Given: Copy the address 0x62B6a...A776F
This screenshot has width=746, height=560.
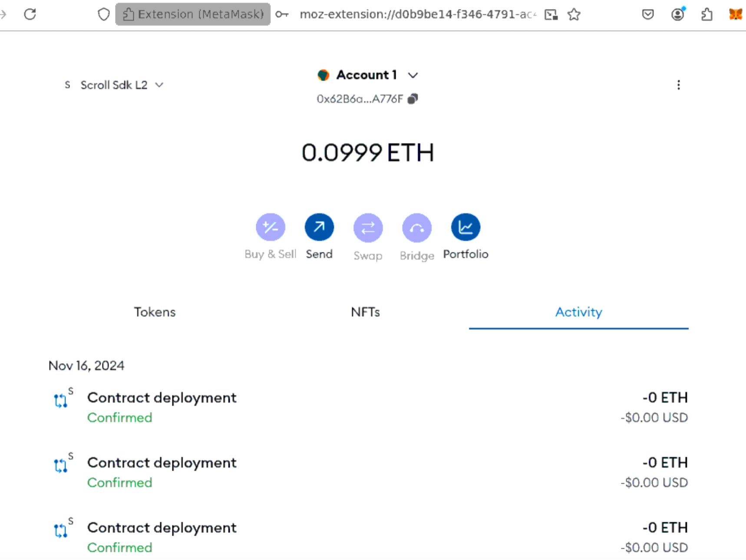Looking at the screenshot, I should (x=367, y=99).
